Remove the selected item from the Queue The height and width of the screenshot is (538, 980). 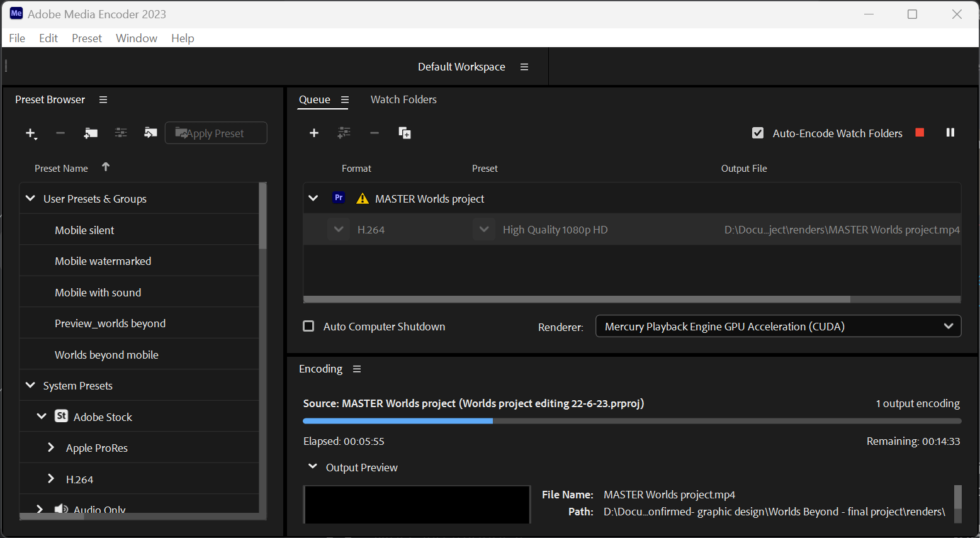click(374, 133)
